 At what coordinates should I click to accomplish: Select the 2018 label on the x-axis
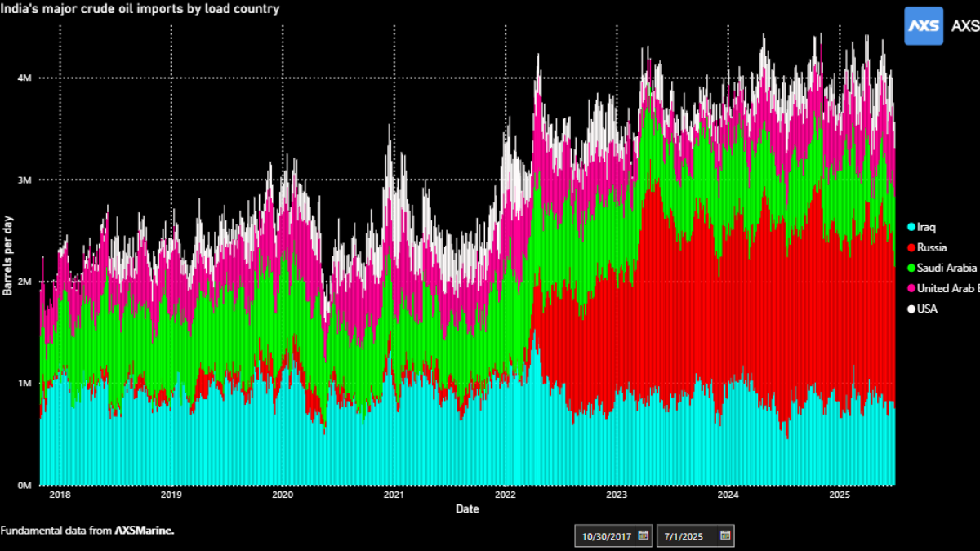coord(59,495)
